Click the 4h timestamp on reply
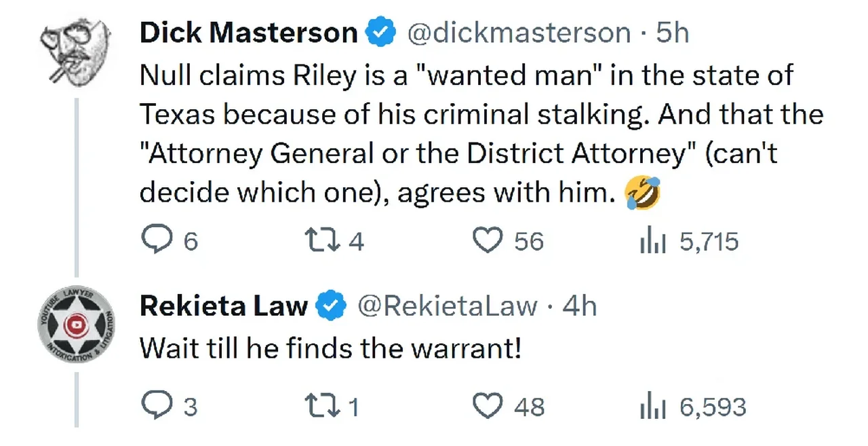 point(580,307)
